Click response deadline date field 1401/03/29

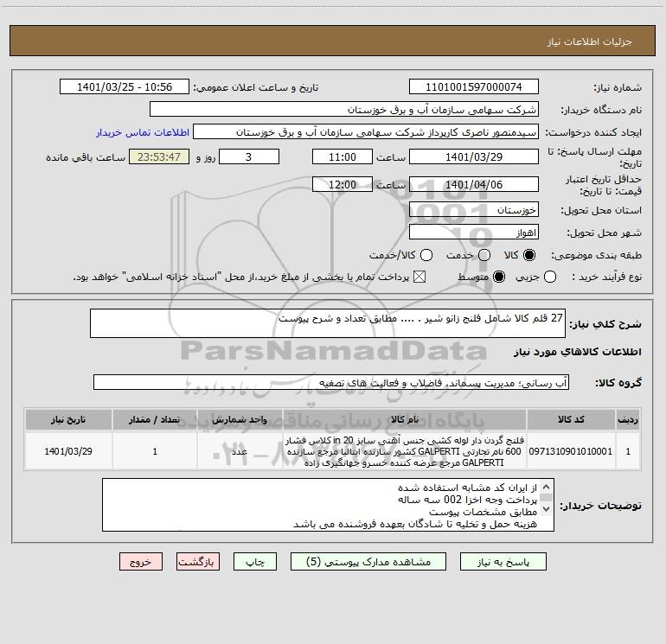pyautogui.click(x=474, y=156)
